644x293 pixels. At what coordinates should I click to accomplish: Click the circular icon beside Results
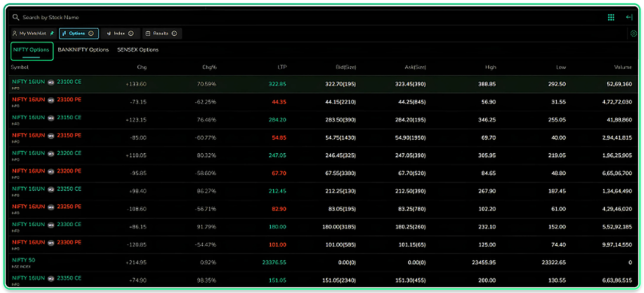pos(174,34)
